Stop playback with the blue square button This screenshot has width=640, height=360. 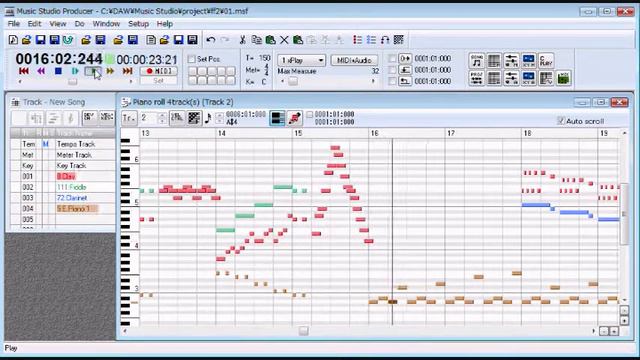58,71
